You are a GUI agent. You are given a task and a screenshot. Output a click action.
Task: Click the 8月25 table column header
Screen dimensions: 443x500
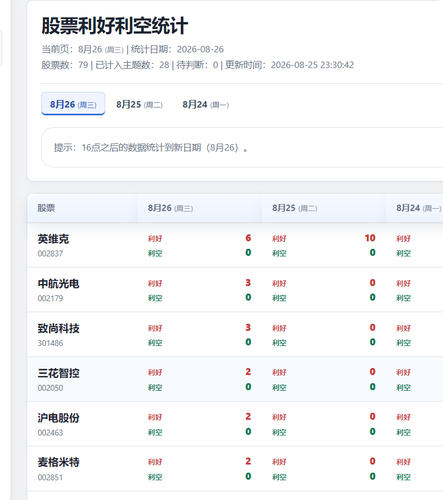pos(294,208)
